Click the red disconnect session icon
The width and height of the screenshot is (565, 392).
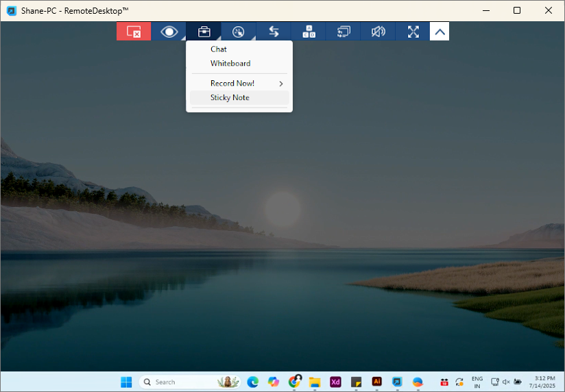click(134, 32)
